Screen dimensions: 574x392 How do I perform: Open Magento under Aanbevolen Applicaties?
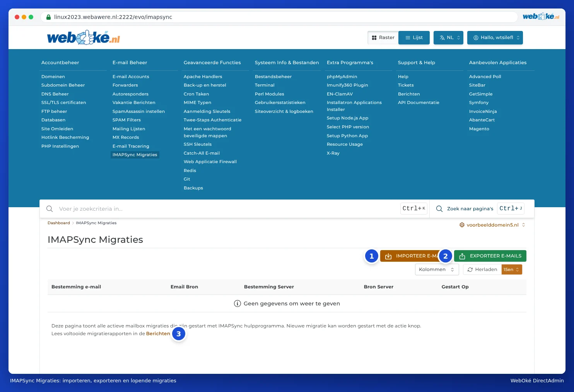pyautogui.click(x=479, y=129)
